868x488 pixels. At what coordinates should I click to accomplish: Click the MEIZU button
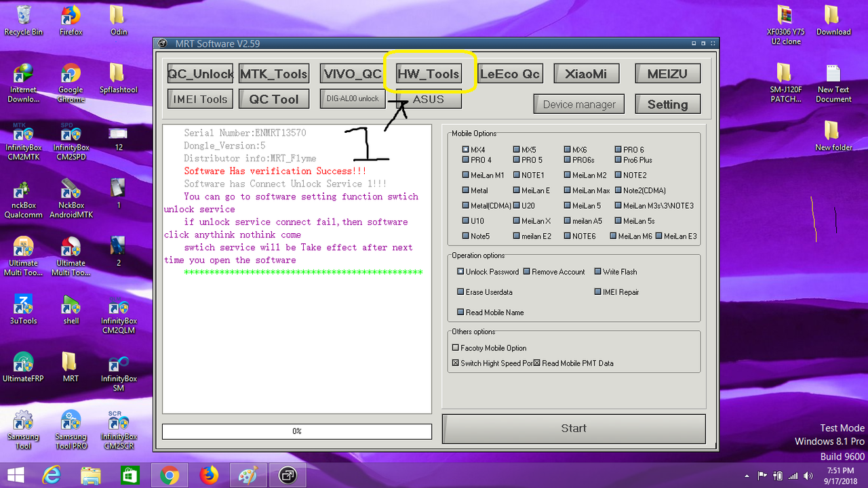coord(667,74)
